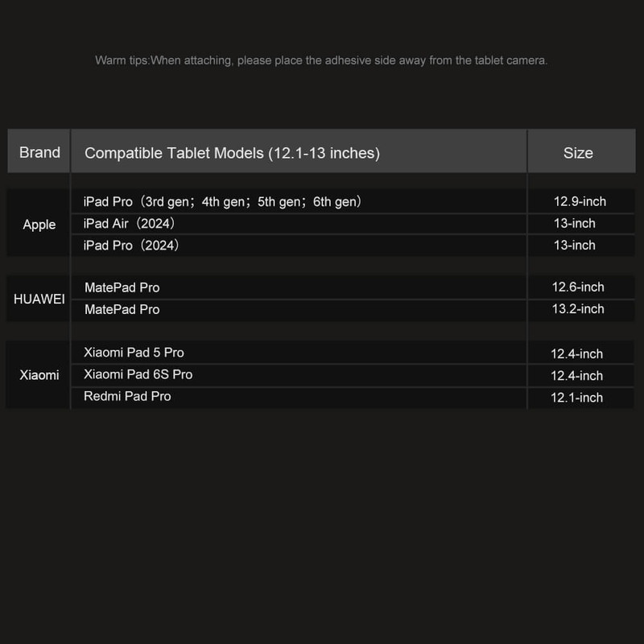Click the warm tips notice text
644x644 pixels.
(321, 60)
